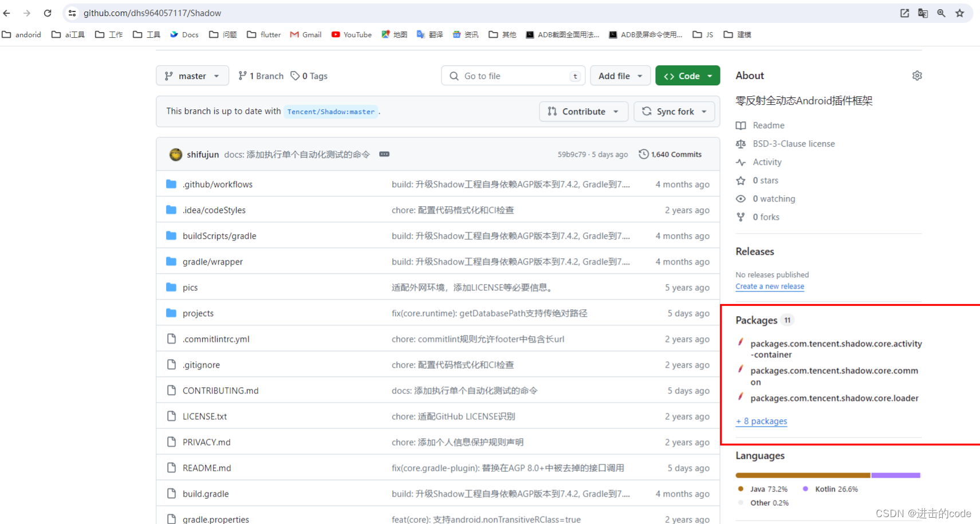The height and width of the screenshot is (524, 980).
Task: Click the site info icon in address bar
Action: pos(72,13)
